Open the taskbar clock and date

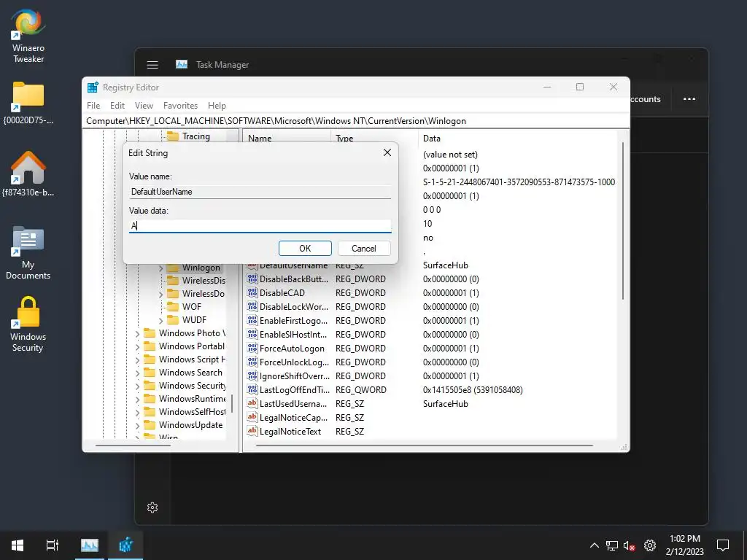684,545
